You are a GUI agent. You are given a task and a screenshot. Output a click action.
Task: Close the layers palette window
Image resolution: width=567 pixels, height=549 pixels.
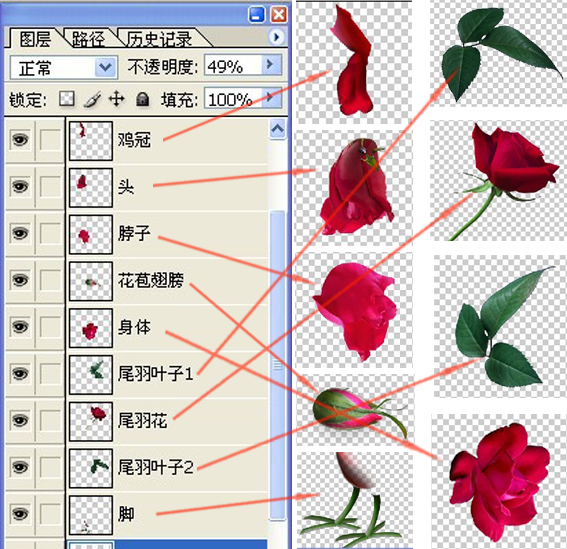tap(279, 15)
